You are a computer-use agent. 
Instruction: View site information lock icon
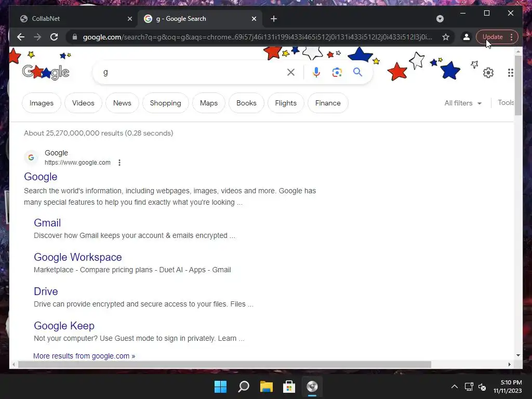(75, 37)
